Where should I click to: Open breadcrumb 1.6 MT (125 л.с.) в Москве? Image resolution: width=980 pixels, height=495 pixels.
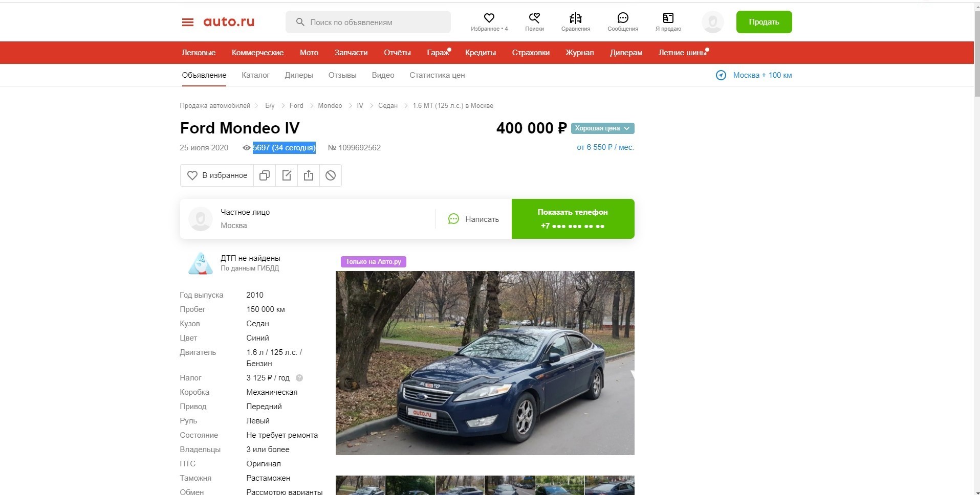pos(453,106)
